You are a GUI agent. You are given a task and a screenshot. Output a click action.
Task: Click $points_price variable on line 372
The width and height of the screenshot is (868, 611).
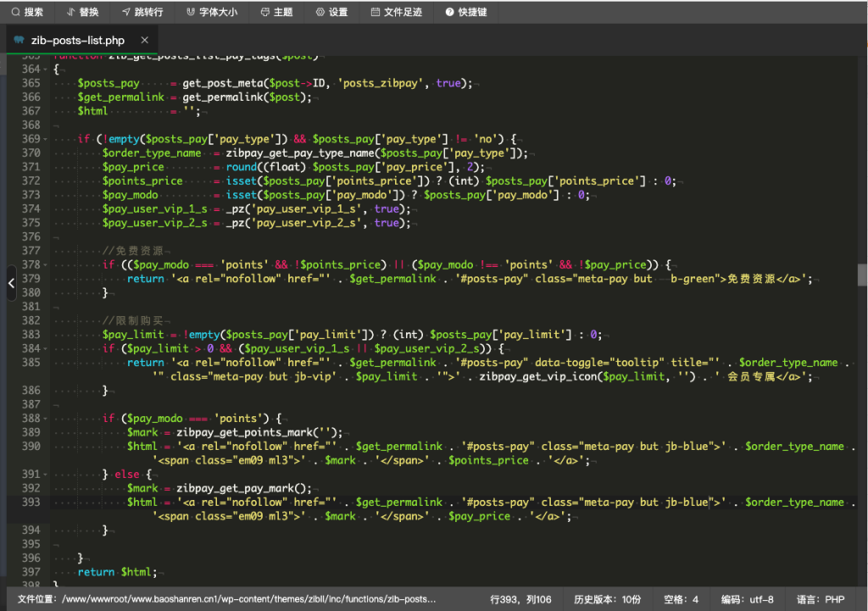coord(142,181)
